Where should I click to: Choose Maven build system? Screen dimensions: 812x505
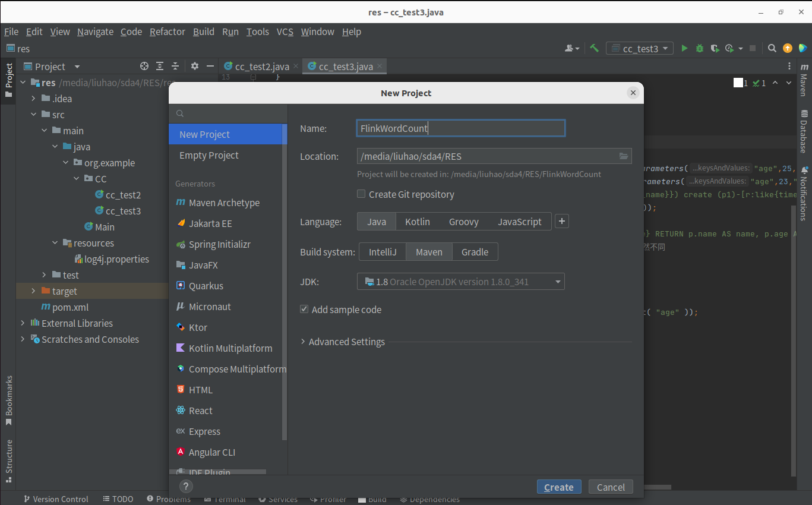(x=429, y=252)
